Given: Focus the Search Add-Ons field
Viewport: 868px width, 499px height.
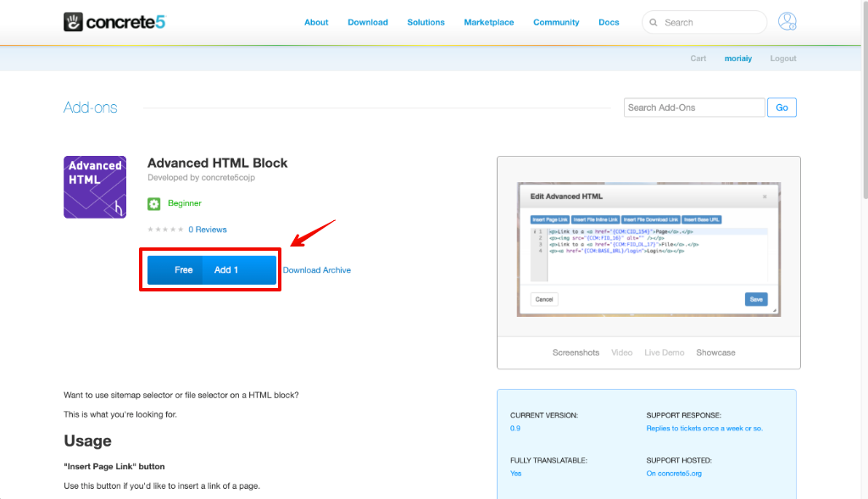Looking at the screenshot, I should 694,108.
